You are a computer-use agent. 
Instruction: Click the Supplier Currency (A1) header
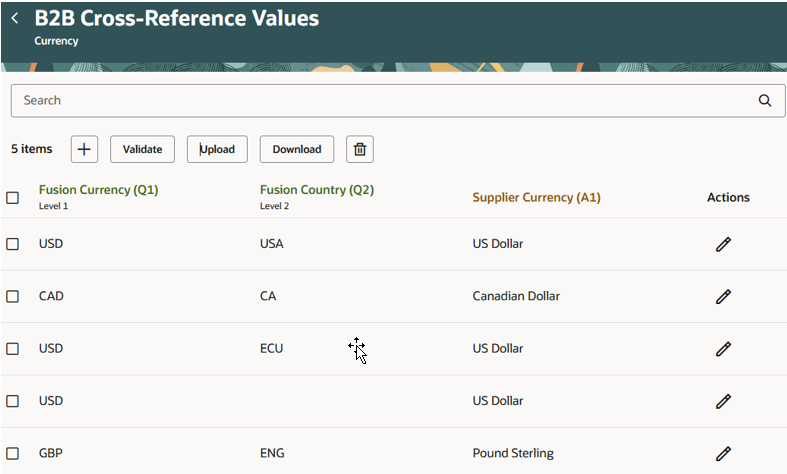[x=536, y=197]
